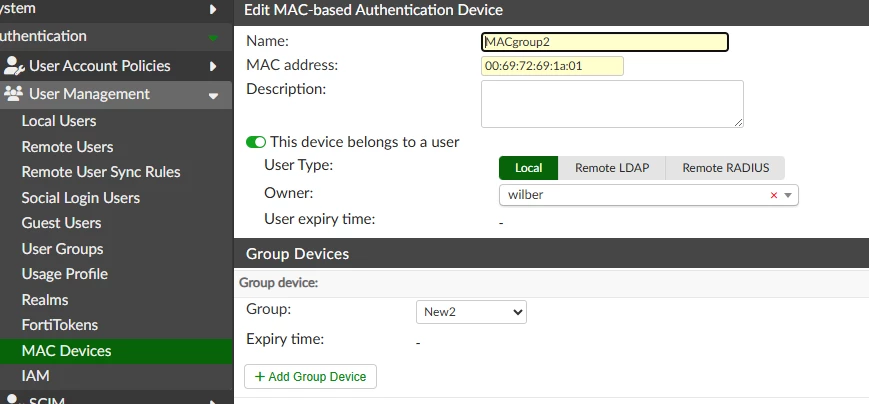
Task: Click the Name field containing MACgroup2
Action: 605,42
